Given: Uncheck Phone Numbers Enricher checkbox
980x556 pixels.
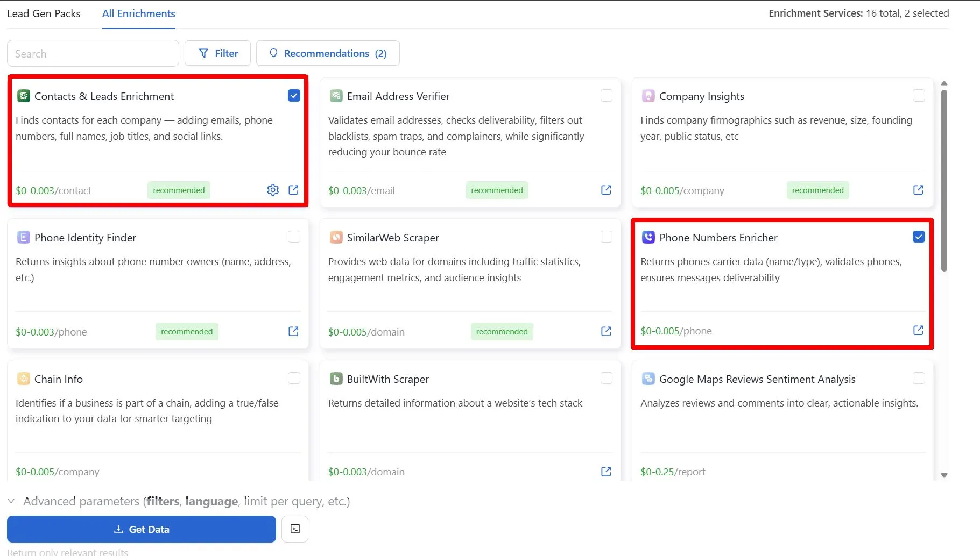Looking at the screenshot, I should point(919,237).
